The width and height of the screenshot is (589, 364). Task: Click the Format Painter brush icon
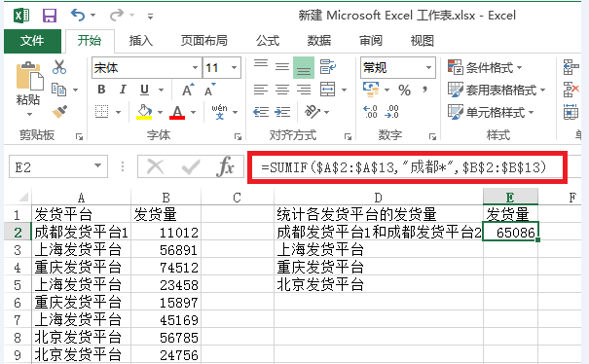coord(59,112)
